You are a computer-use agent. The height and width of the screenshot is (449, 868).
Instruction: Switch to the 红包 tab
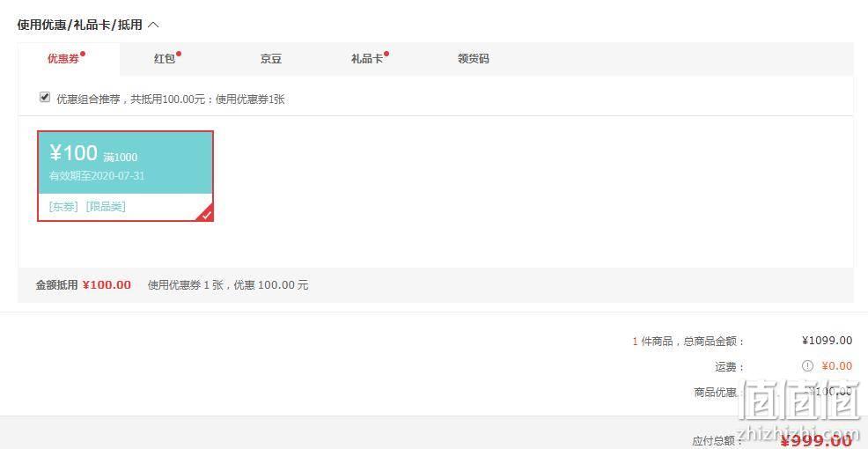[x=165, y=59]
